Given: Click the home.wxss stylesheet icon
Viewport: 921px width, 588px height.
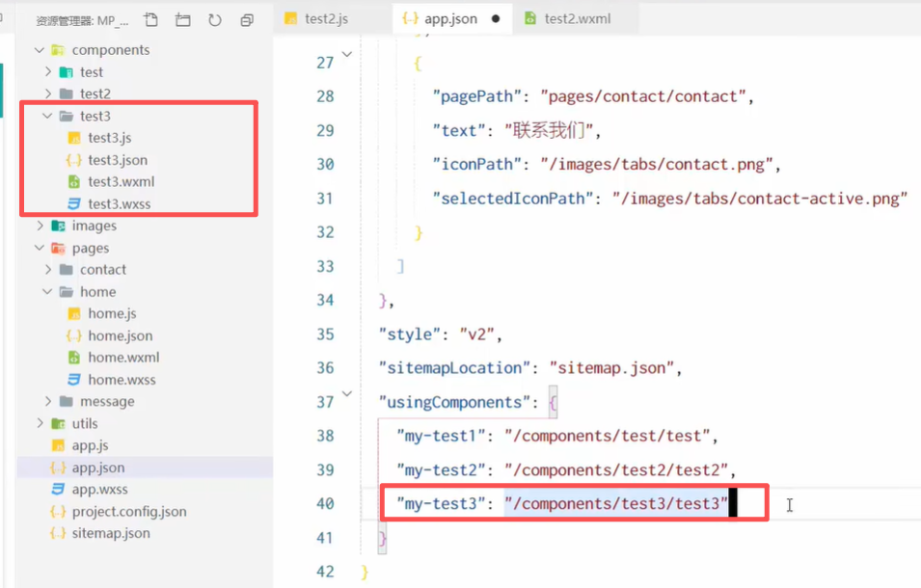Looking at the screenshot, I should 74,380.
